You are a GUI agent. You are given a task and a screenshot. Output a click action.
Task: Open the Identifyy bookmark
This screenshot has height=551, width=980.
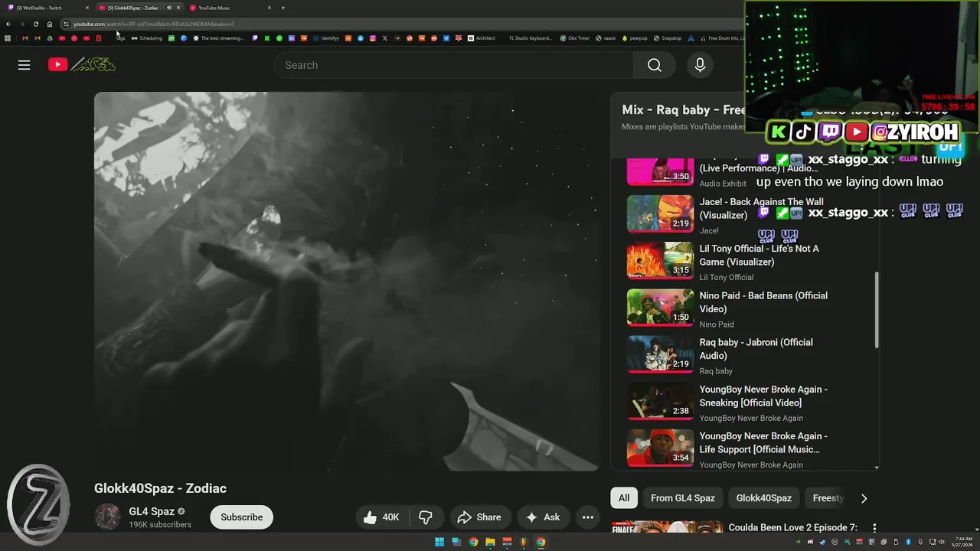point(326,38)
